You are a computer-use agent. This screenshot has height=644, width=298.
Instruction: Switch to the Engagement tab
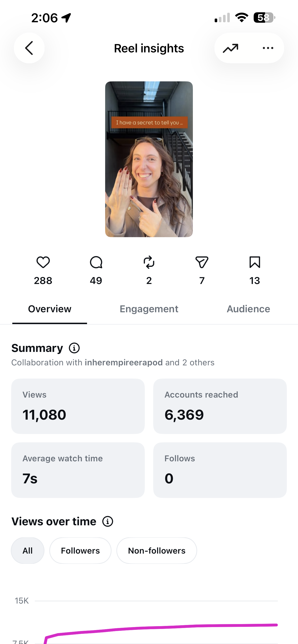(x=149, y=309)
